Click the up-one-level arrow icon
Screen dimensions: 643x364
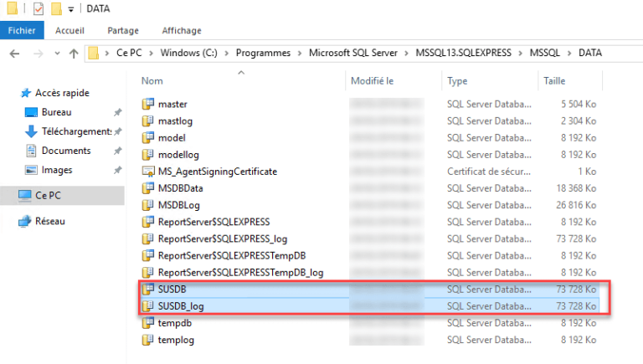click(x=74, y=54)
